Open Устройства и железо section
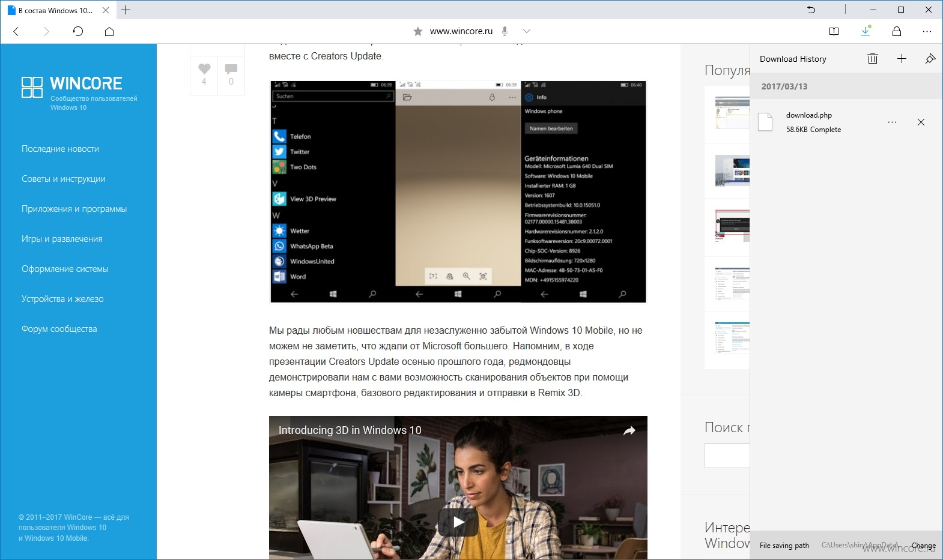943x560 pixels. [x=62, y=299]
